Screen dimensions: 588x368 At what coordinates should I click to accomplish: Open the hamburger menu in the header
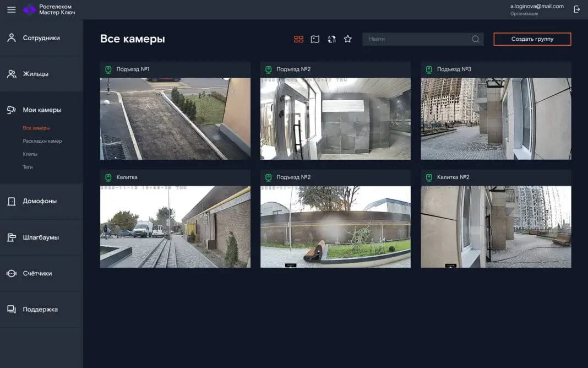coord(11,9)
